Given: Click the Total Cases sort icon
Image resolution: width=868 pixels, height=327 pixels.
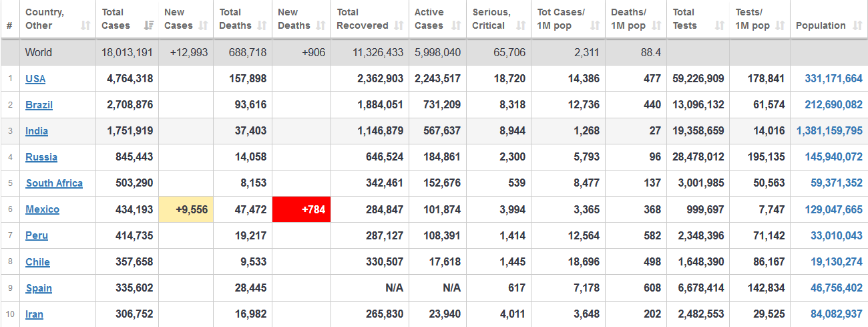Looking at the screenshot, I should 149,25.
